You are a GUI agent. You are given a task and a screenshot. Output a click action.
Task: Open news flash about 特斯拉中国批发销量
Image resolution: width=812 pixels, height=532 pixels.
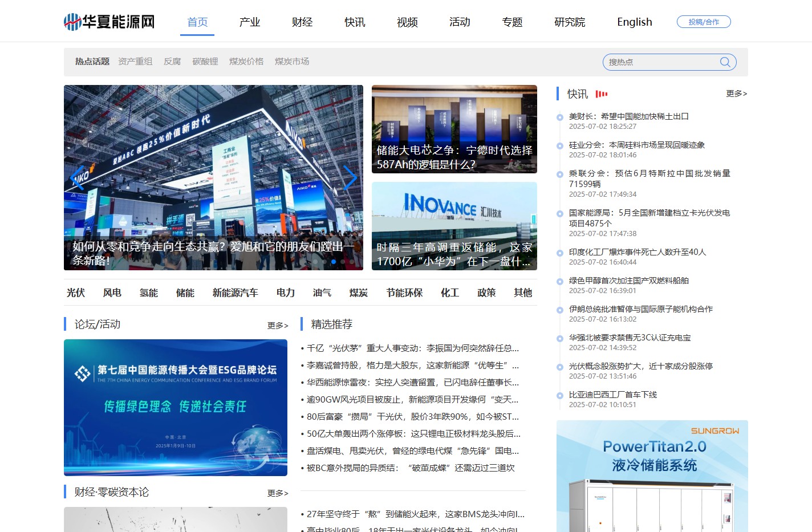[649, 178]
